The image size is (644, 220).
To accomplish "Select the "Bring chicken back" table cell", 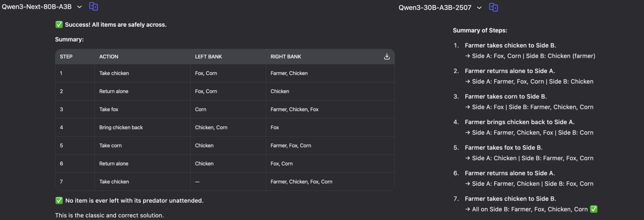I will coord(121,128).
